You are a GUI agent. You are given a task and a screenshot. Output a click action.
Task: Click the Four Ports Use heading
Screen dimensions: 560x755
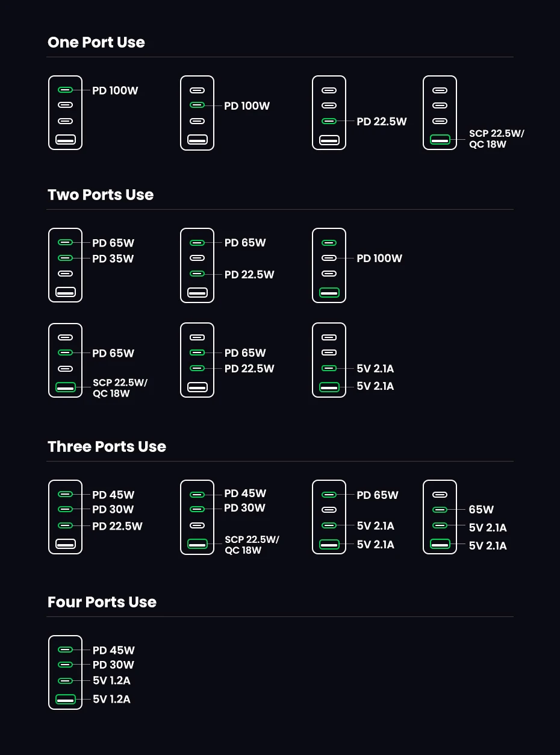coord(102,603)
